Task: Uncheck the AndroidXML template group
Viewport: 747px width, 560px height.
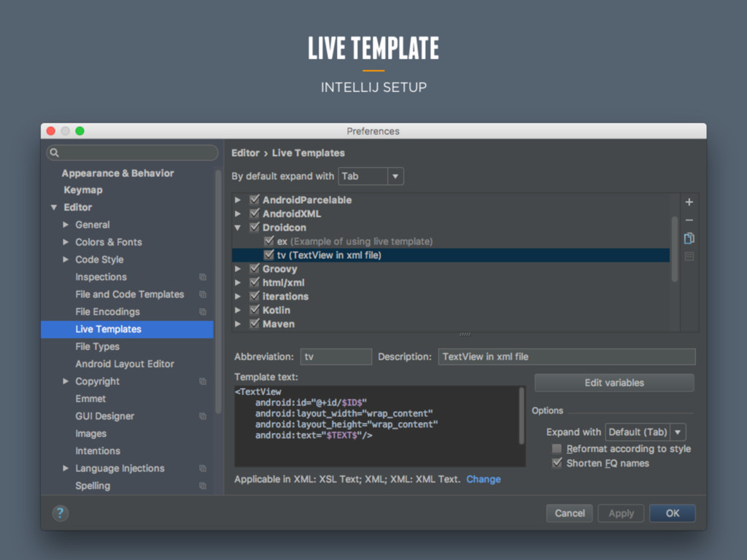Action: click(255, 214)
